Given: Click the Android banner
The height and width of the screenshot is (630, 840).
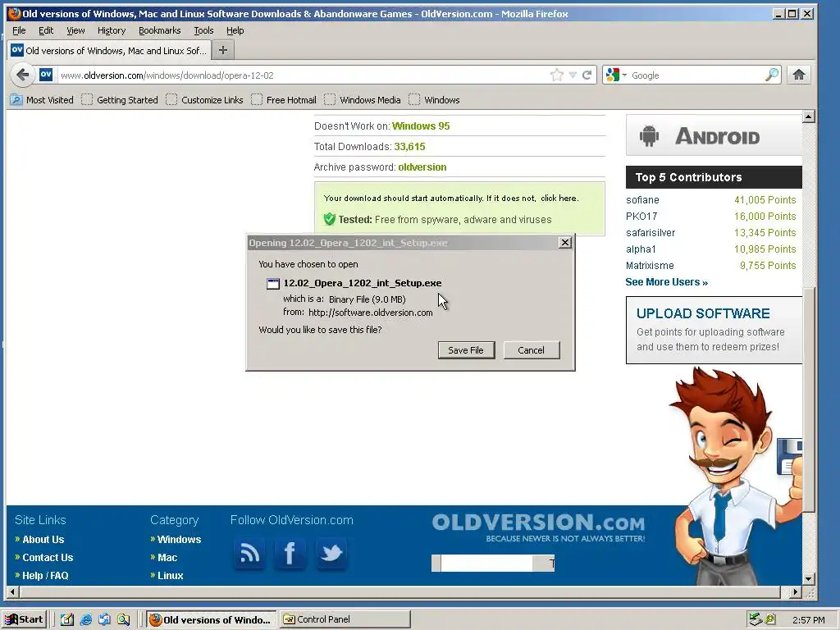Looking at the screenshot, I should 714,135.
